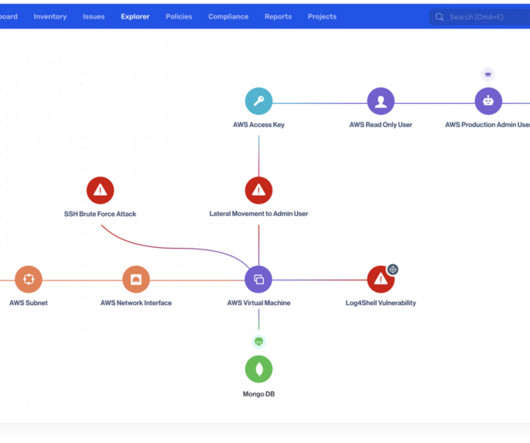This screenshot has width=530, height=443.
Task: Click the target badge on the Log4Shell node
Action: [x=392, y=269]
